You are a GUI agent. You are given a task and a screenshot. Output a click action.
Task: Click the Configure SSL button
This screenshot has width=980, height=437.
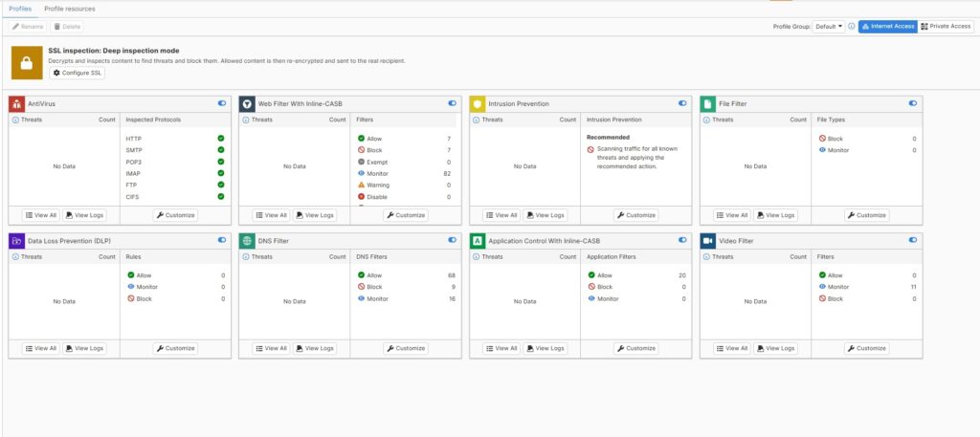[78, 73]
